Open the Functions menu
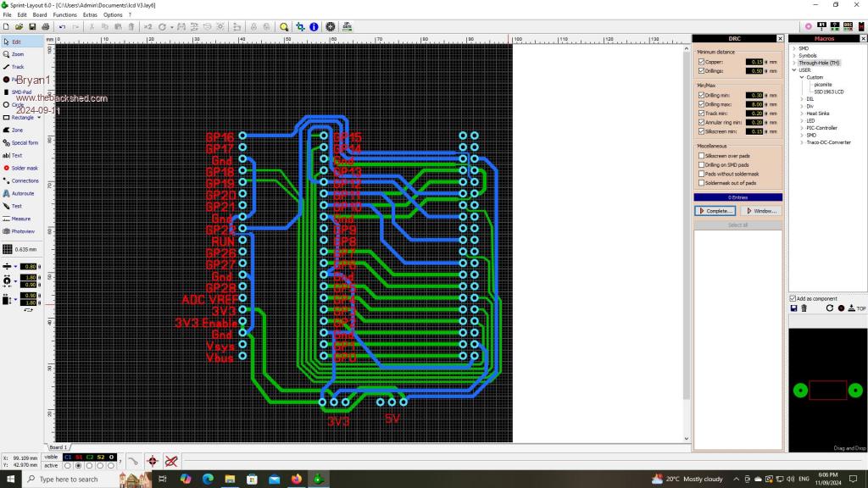Viewport: 868px width, 488px height. [x=64, y=14]
